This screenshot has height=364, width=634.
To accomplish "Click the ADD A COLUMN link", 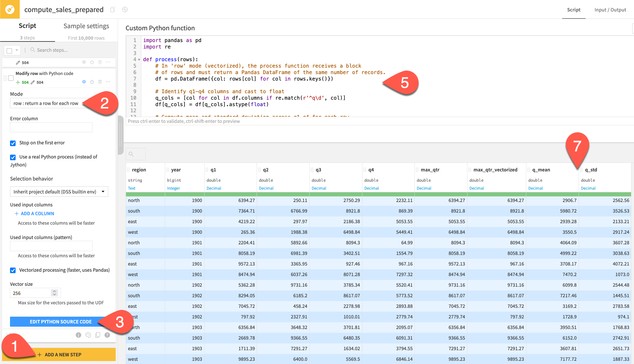I will click(x=37, y=213).
